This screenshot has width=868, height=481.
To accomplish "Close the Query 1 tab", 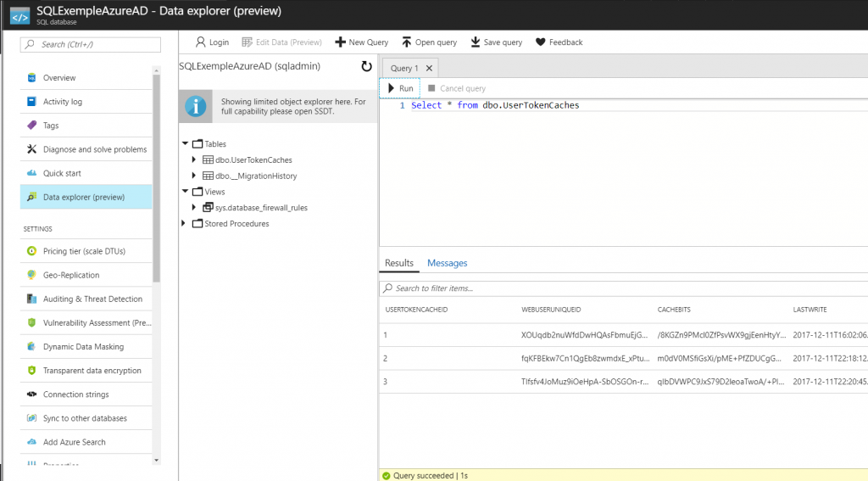I will pos(429,68).
